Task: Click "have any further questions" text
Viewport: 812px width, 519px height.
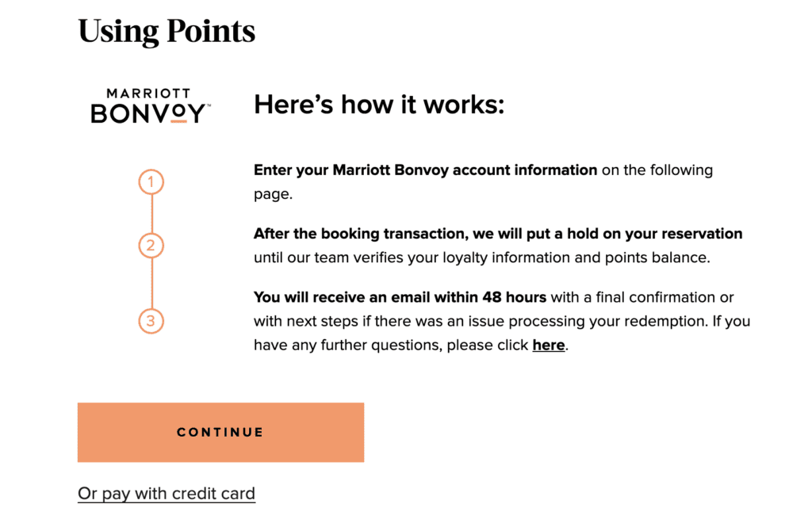Action: [x=347, y=345]
